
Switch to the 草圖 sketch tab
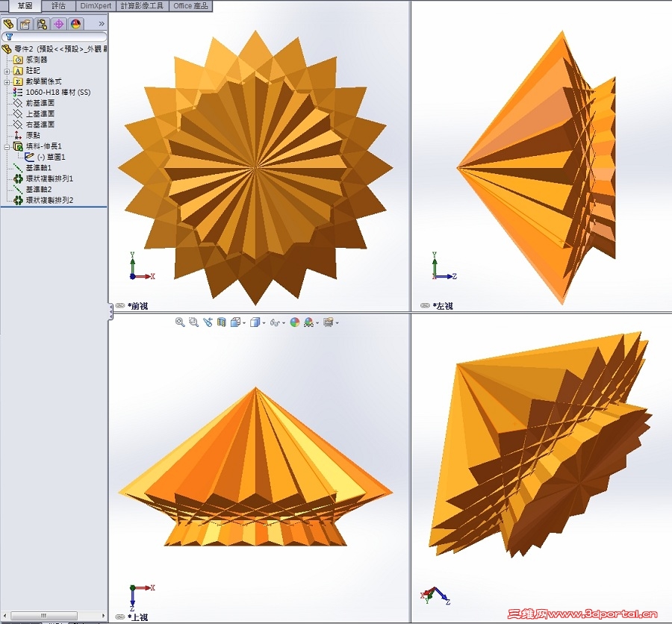(25, 5)
